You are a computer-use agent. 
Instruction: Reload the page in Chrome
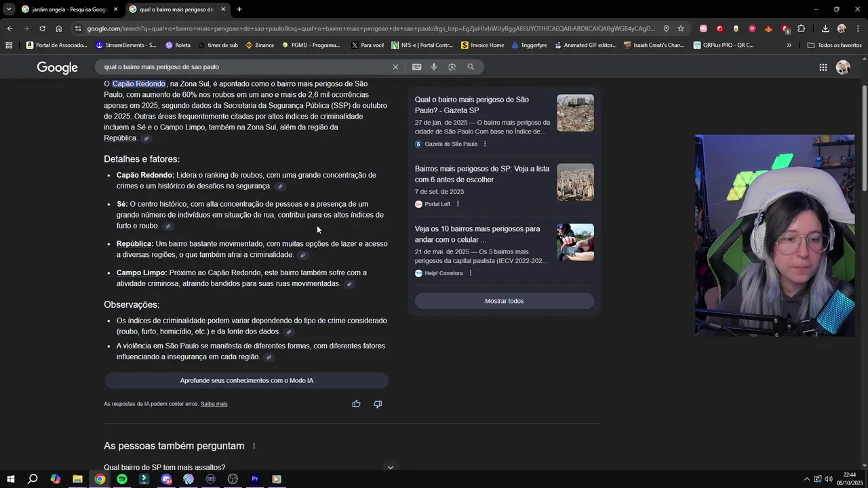tap(42, 28)
